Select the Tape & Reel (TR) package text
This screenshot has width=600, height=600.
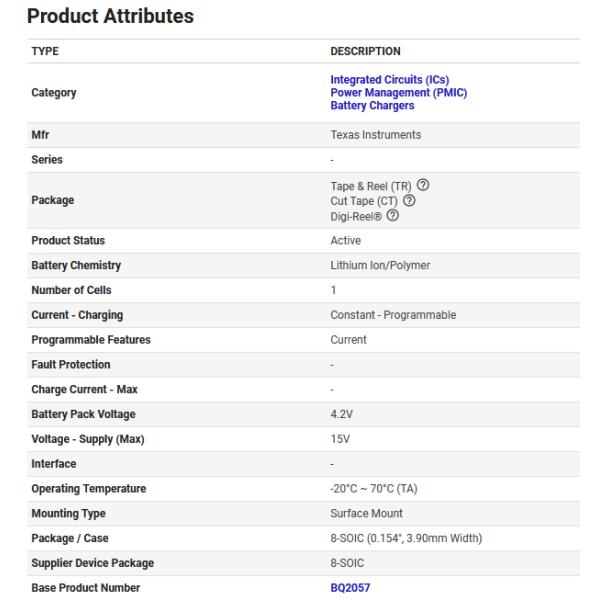[x=371, y=186]
